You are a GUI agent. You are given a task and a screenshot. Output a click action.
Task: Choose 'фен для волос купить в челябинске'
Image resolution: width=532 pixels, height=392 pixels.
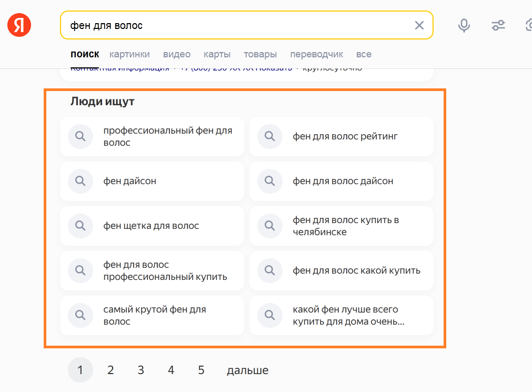click(x=345, y=226)
